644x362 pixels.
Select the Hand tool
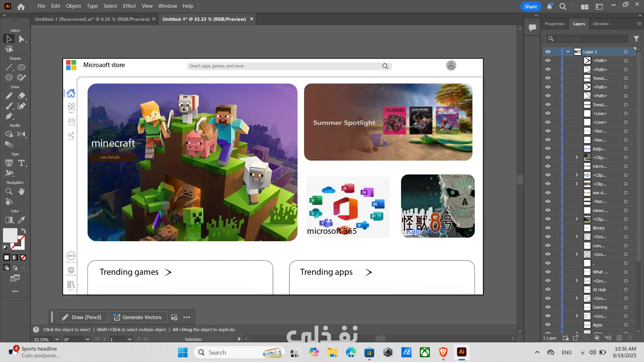[x=21, y=192]
